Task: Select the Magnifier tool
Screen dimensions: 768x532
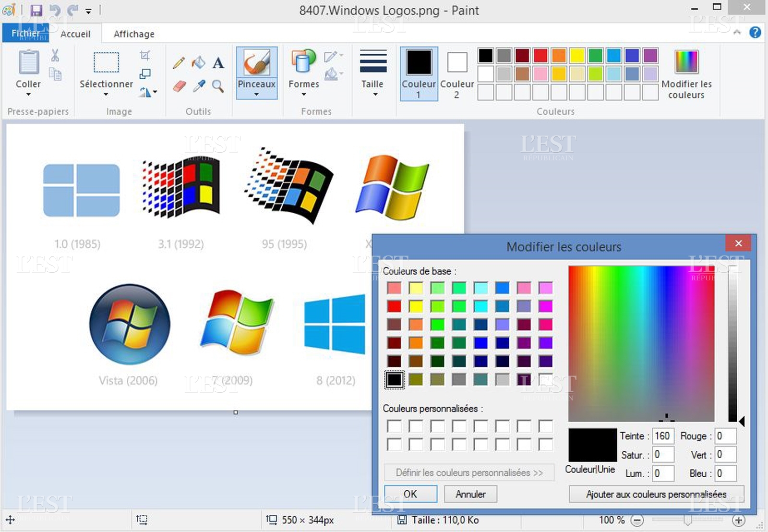Action: coord(217,85)
